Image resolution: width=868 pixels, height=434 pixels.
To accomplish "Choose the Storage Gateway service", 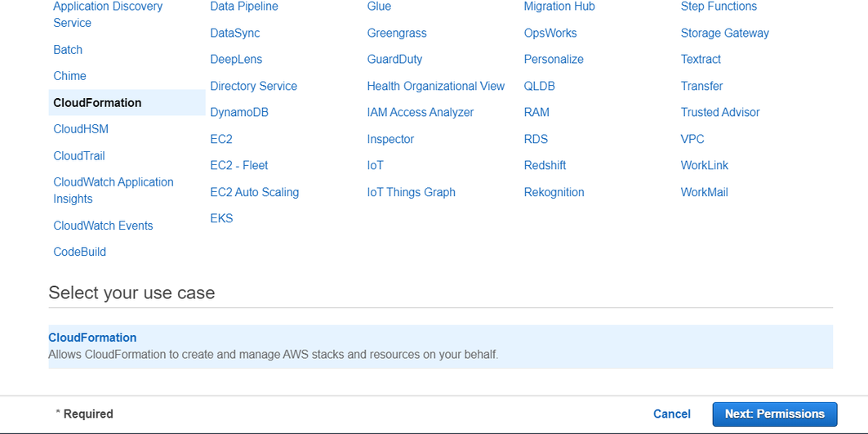I will click(724, 33).
